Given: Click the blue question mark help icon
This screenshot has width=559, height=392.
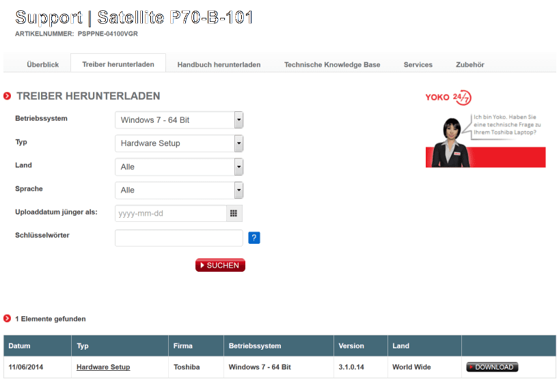Looking at the screenshot, I should (x=254, y=238).
